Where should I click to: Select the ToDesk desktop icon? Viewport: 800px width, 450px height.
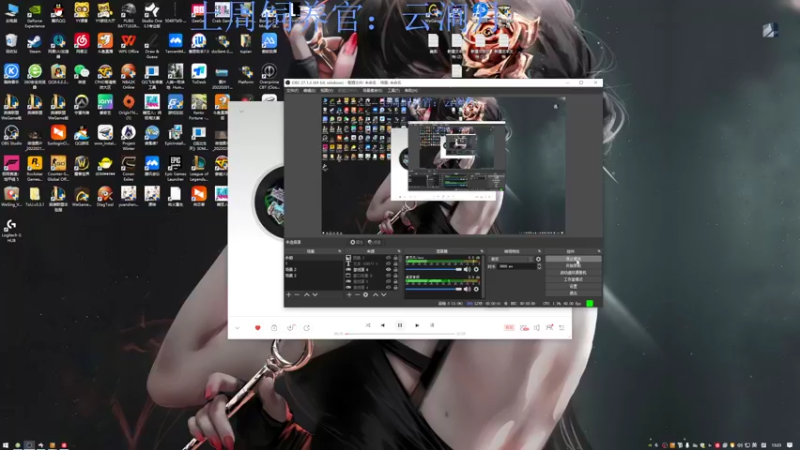tap(199, 74)
